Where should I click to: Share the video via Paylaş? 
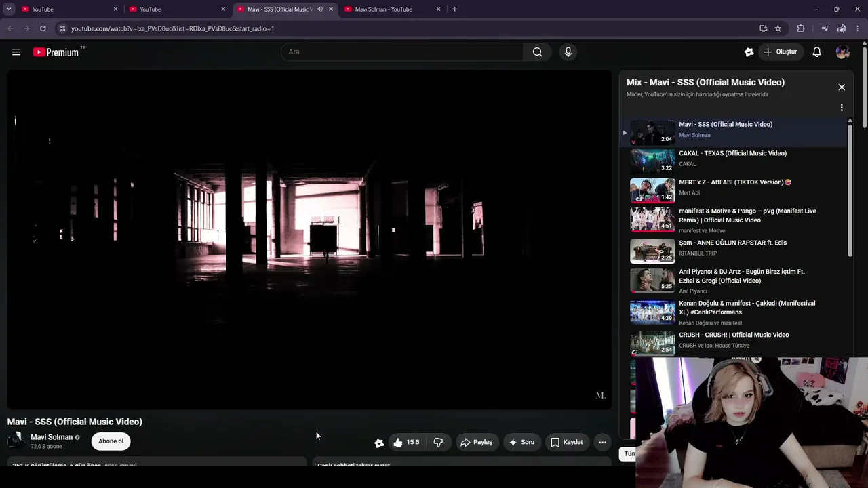(x=476, y=443)
